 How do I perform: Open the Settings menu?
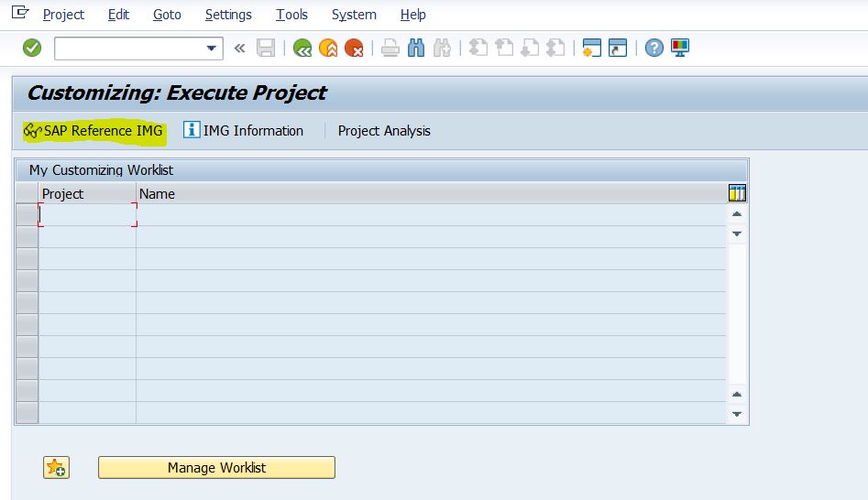click(228, 15)
